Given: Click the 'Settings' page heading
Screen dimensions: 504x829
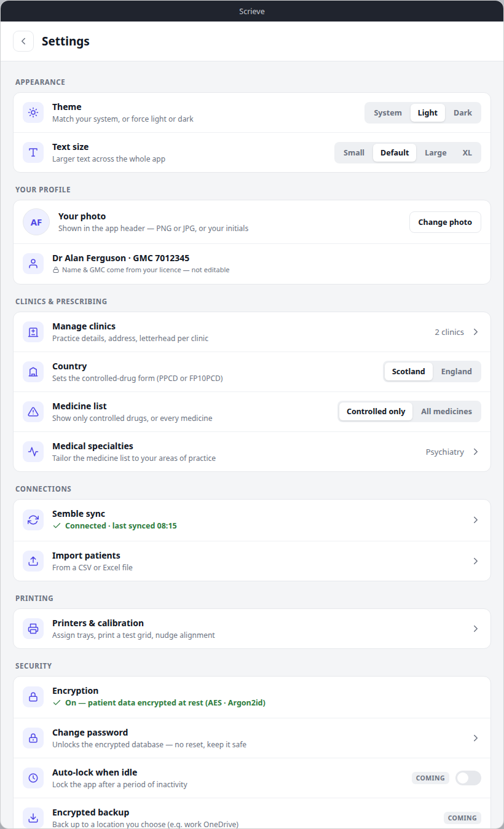Looking at the screenshot, I should point(66,41).
